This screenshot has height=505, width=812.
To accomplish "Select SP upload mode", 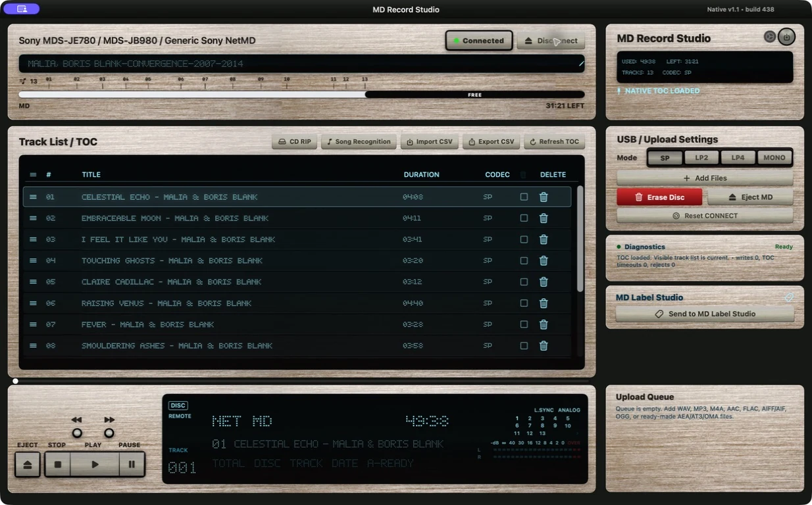I will (665, 158).
